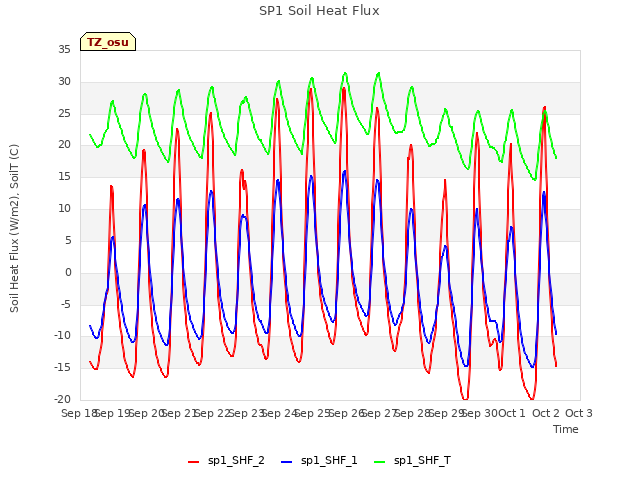Click the Oct 3 x-axis tick label
This screenshot has width=640, height=480.
click(x=578, y=413)
